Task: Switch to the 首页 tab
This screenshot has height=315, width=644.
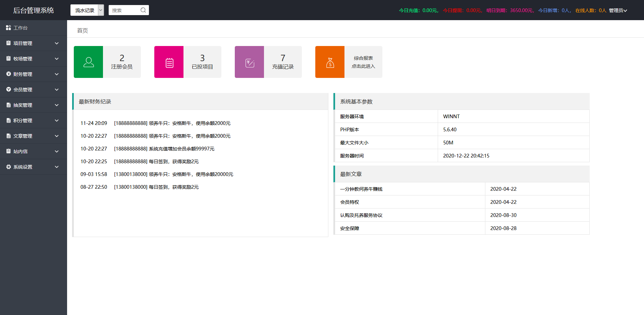Action: click(x=82, y=30)
